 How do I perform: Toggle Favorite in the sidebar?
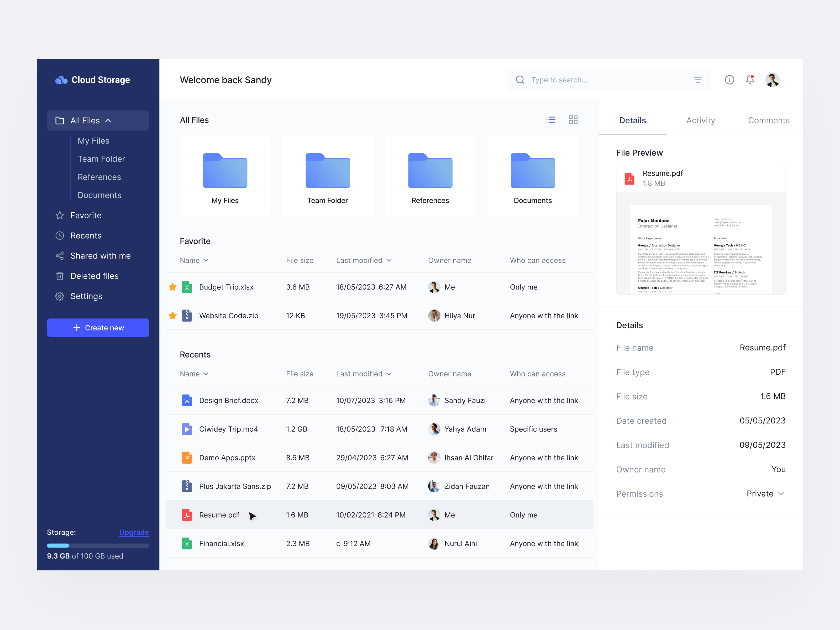86,215
